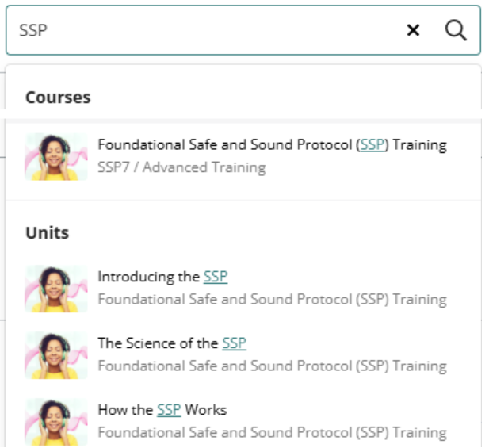Viewport: 489px width, 448px height.
Task: Open the Foundational SSP Training course thumbnail
Action: click(x=56, y=157)
